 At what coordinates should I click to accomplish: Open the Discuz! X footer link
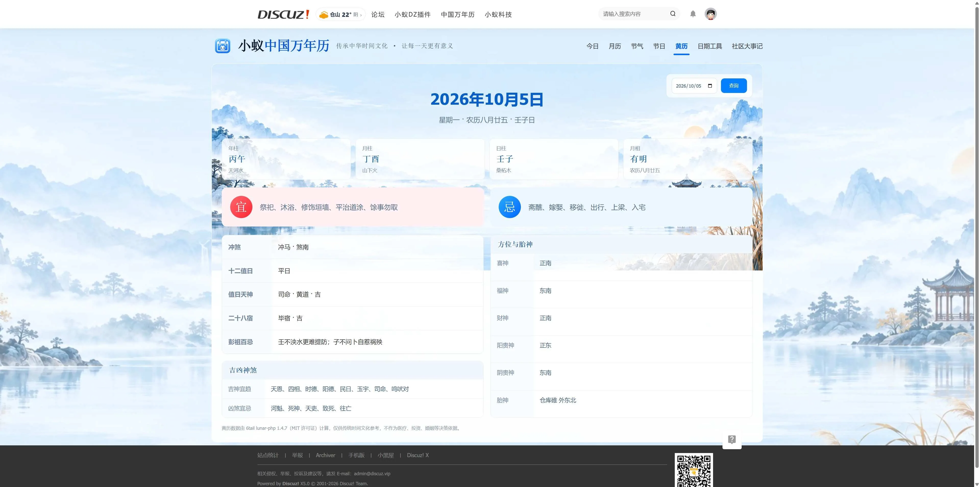pos(418,455)
